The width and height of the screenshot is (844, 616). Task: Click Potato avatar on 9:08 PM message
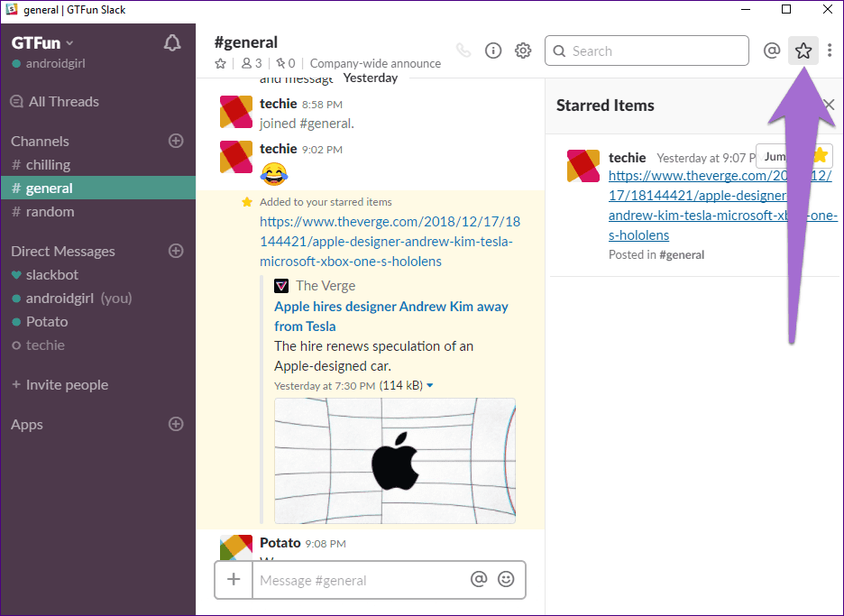coord(235,547)
